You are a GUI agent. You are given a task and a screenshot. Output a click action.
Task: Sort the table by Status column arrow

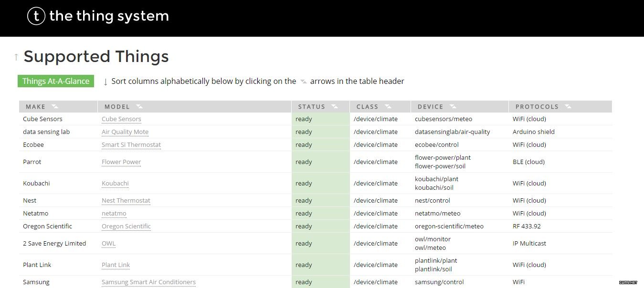(334, 106)
